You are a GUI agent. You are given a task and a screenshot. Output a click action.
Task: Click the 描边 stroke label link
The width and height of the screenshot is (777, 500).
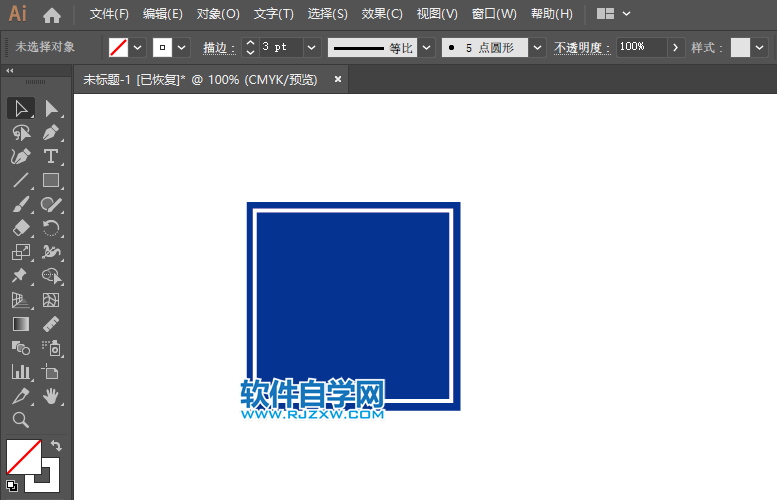(218, 47)
